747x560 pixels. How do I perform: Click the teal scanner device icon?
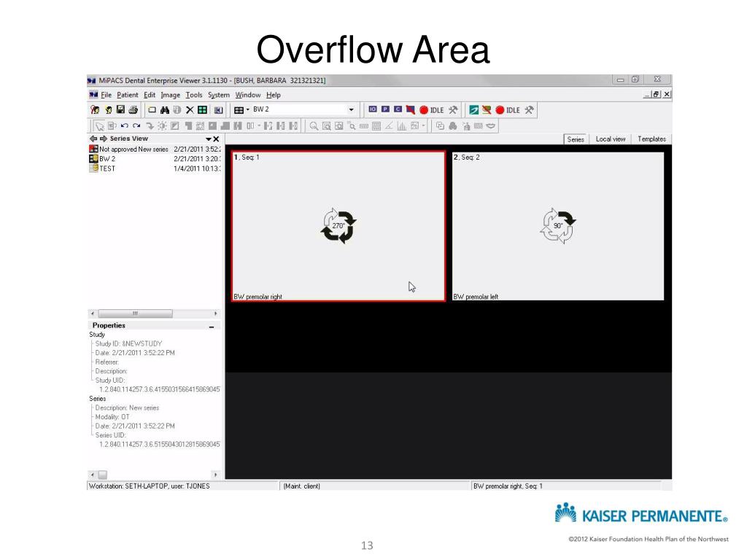(473, 110)
